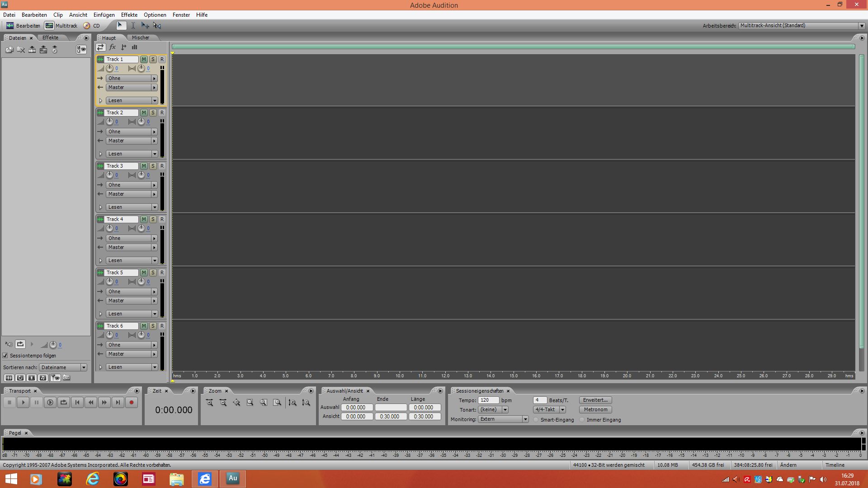This screenshot has width=868, height=488.
Task: Click Go to Beginning in Transport
Action: click(x=77, y=402)
